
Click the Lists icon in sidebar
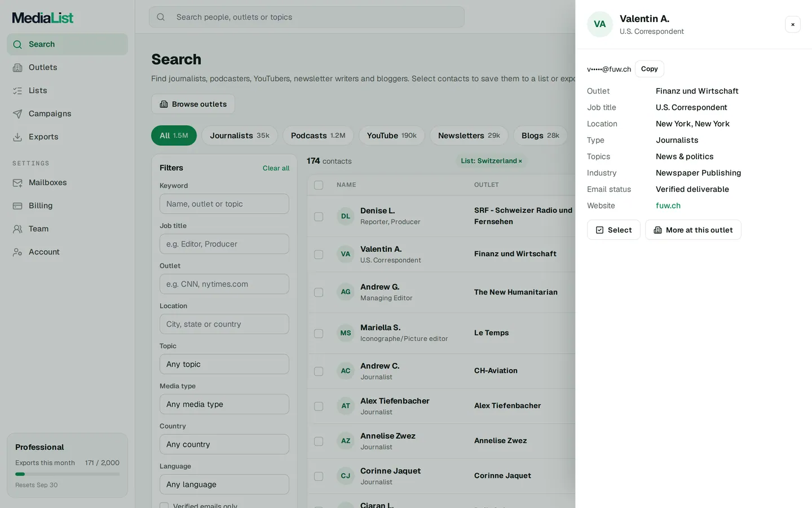coord(17,91)
